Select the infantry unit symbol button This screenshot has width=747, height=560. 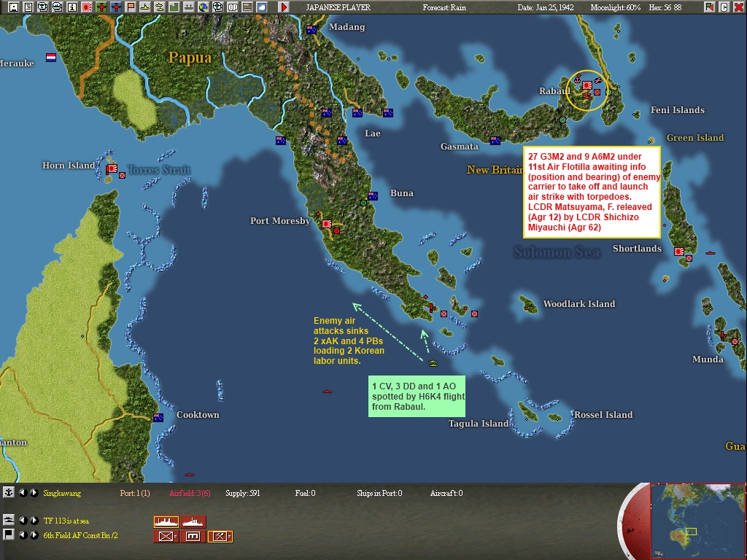(x=166, y=537)
